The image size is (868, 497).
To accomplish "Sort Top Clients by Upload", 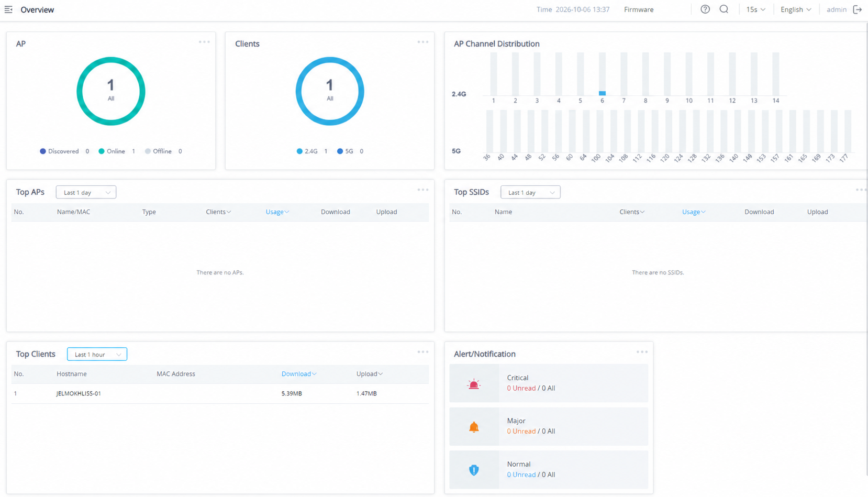I will [370, 374].
